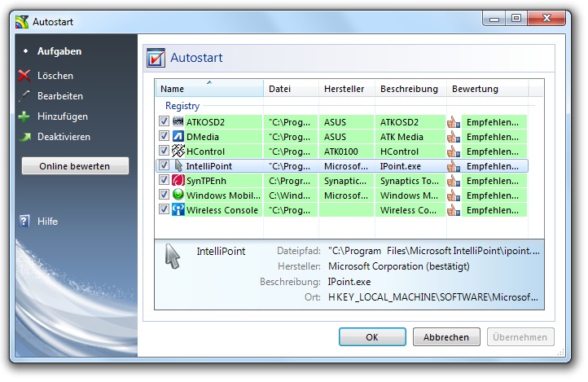Grab the window corner grip
Viewport: 588px width, 382px height.
(x=561, y=353)
